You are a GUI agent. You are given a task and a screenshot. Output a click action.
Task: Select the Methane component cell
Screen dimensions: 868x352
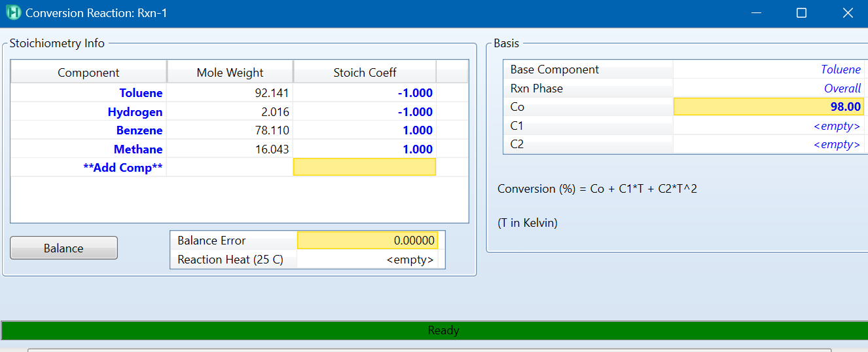(x=89, y=149)
